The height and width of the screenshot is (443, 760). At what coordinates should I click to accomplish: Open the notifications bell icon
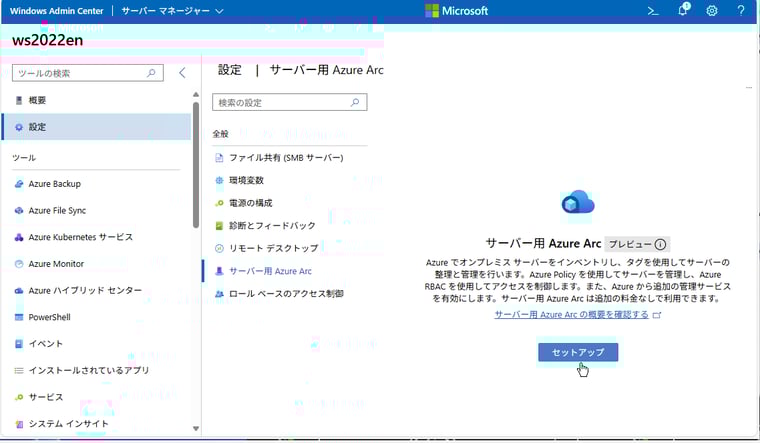[x=683, y=10]
